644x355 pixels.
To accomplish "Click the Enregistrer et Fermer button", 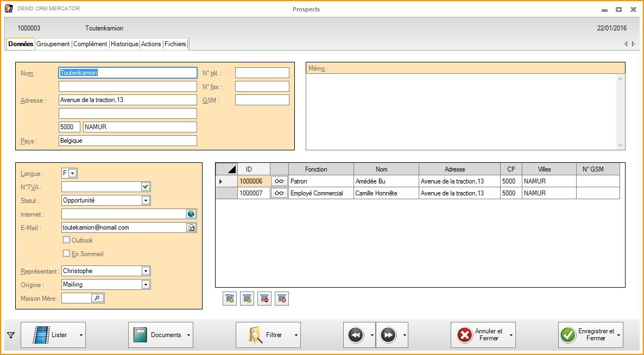I will (x=590, y=335).
